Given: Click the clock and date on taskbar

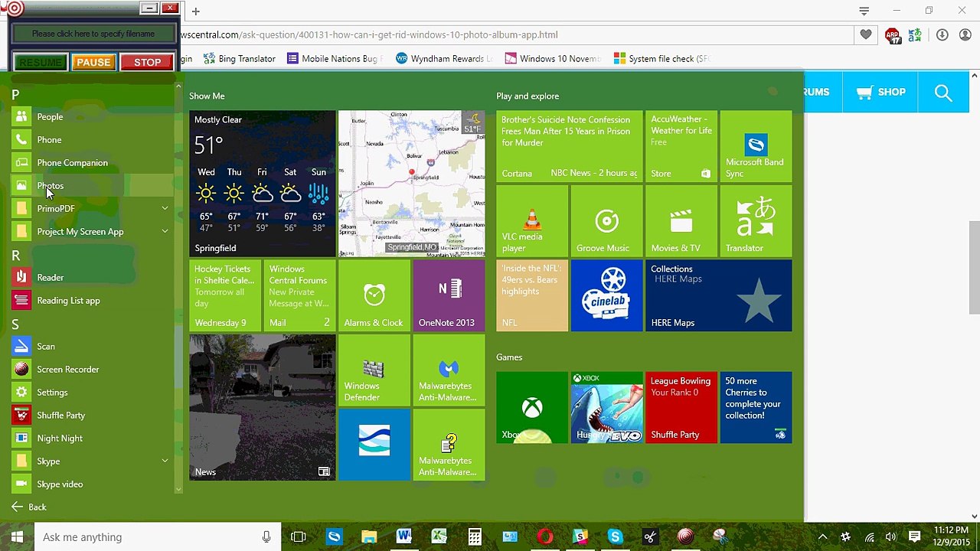Looking at the screenshot, I should [951, 536].
